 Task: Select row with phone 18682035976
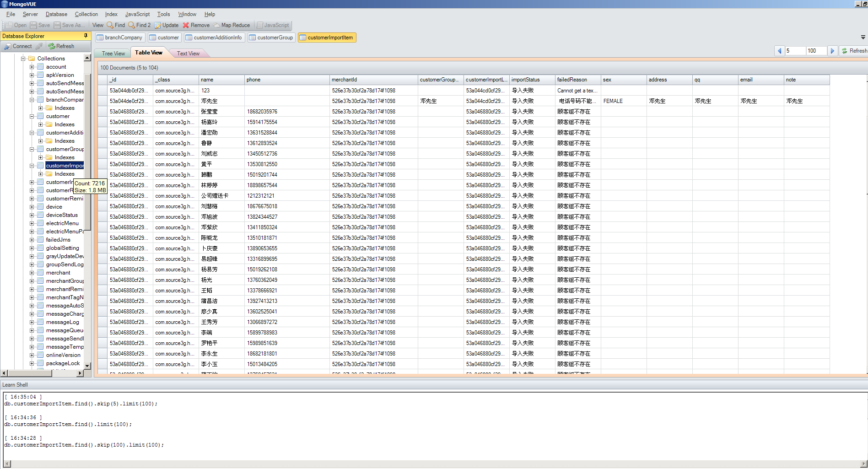pos(464,112)
